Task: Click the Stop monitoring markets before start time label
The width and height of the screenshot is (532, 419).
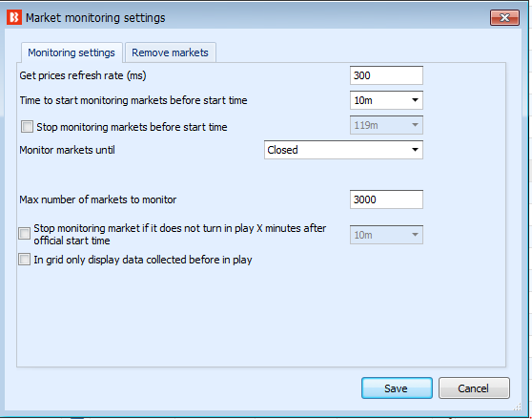Action: coord(132,127)
